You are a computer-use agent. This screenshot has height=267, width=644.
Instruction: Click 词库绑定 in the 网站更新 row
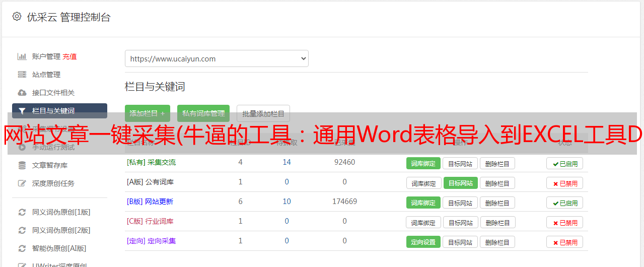pyautogui.click(x=423, y=203)
